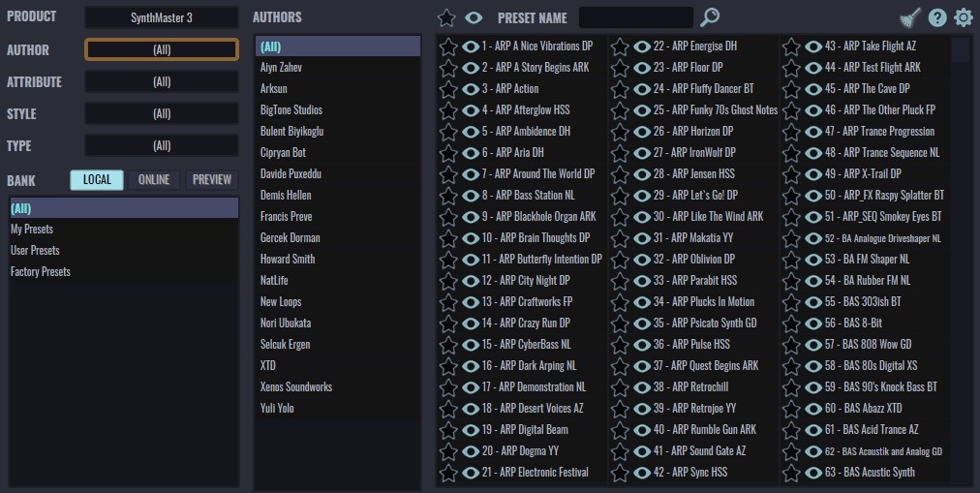Select Factory Presets in bank list
The image size is (980, 493).
pyautogui.click(x=124, y=272)
